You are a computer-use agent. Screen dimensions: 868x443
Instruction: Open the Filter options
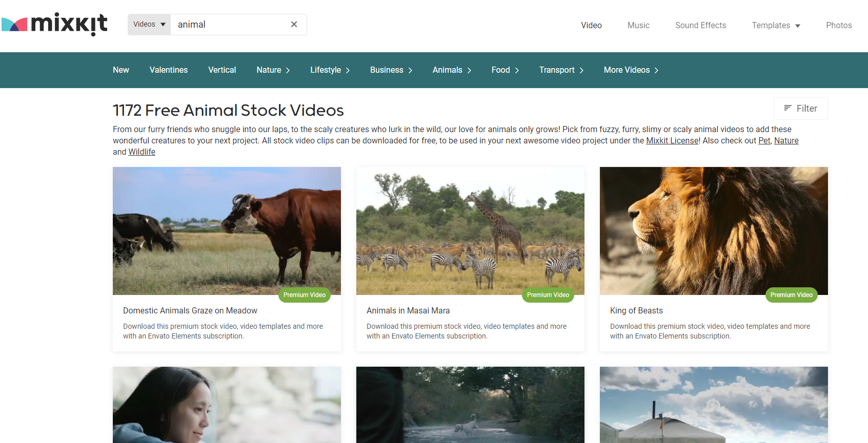click(800, 109)
